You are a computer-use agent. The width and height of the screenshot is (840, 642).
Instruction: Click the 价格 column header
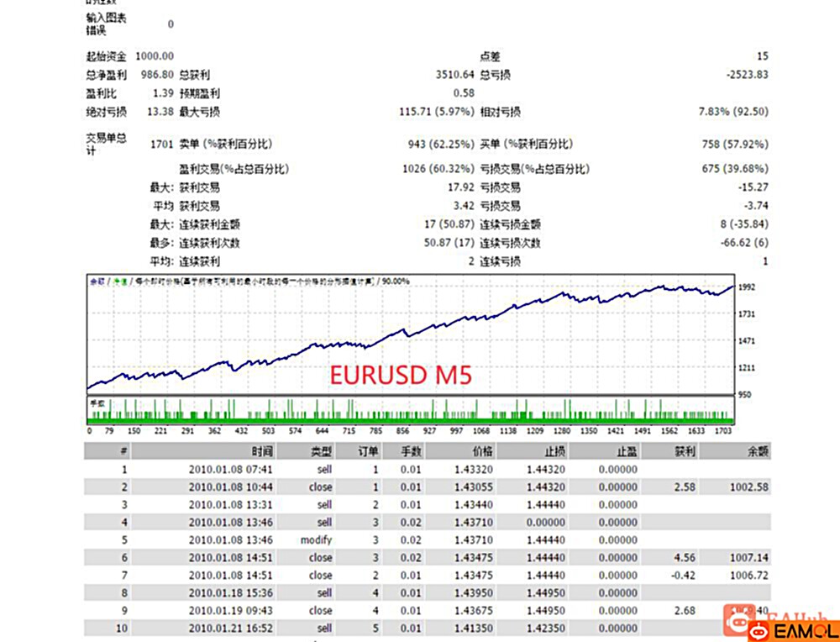click(481, 451)
